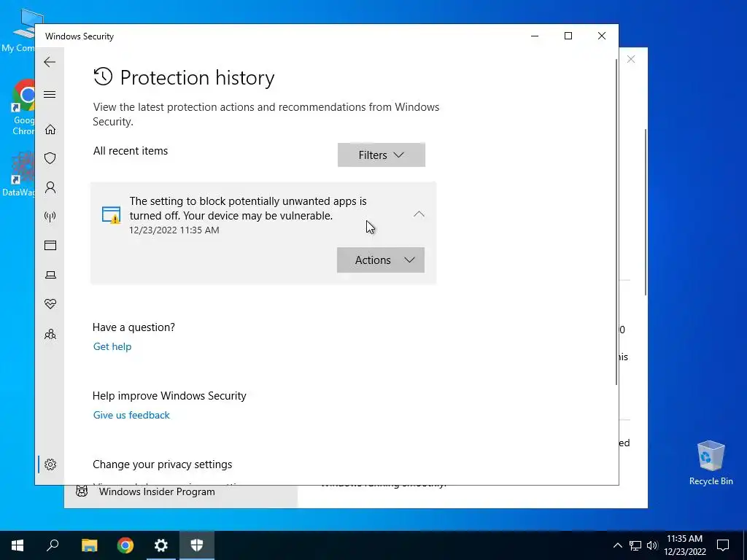
Task: Open the notification center icon
Action: point(723,545)
